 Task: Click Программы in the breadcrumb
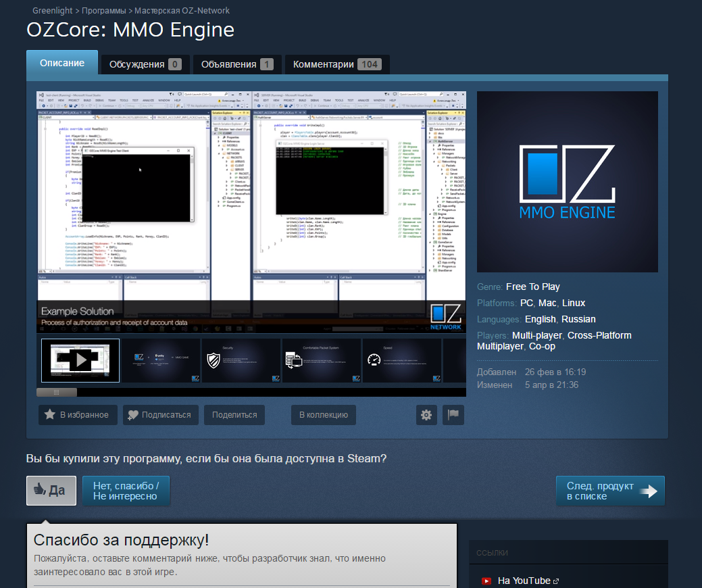click(104, 10)
